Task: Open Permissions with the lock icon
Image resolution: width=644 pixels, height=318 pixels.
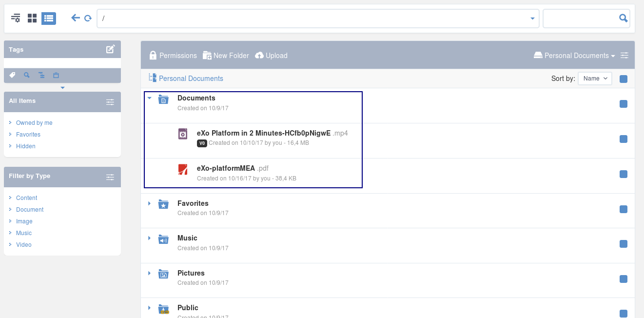Action: pos(173,56)
